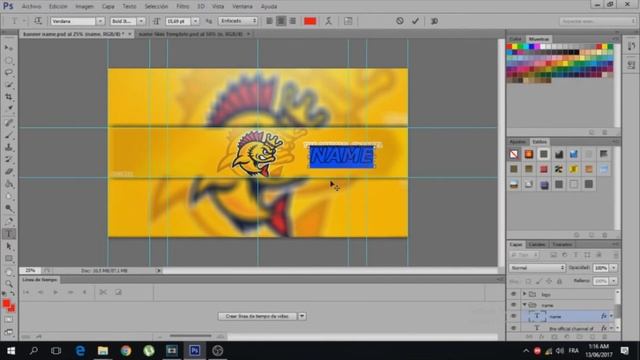This screenshot has width=640, height=360.
Task: Select the name text layer thumbnail
Action: [537, 316]
